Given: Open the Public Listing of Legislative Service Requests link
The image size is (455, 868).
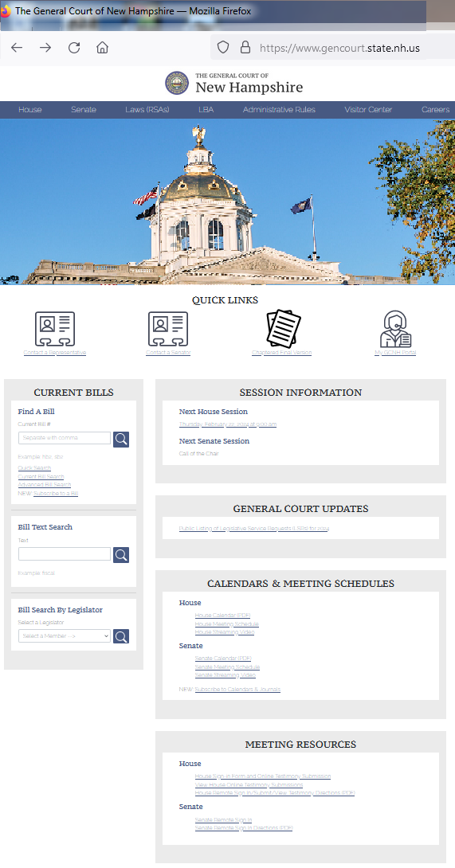Looking at the screenshot, I should pyautogui.click(x=254, y=529).
